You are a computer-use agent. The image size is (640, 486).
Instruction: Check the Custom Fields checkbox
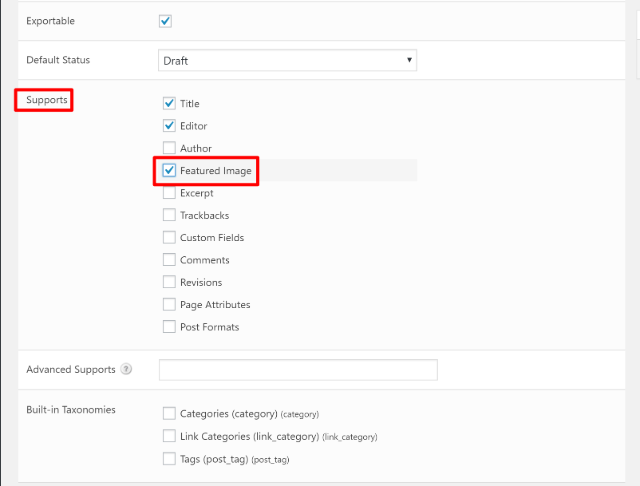pos(169,237)
